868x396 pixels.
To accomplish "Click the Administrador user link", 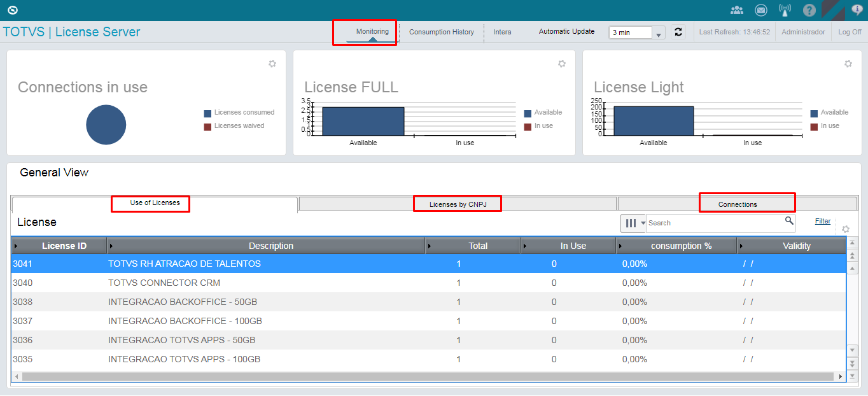I will click(x=803, y=32).
